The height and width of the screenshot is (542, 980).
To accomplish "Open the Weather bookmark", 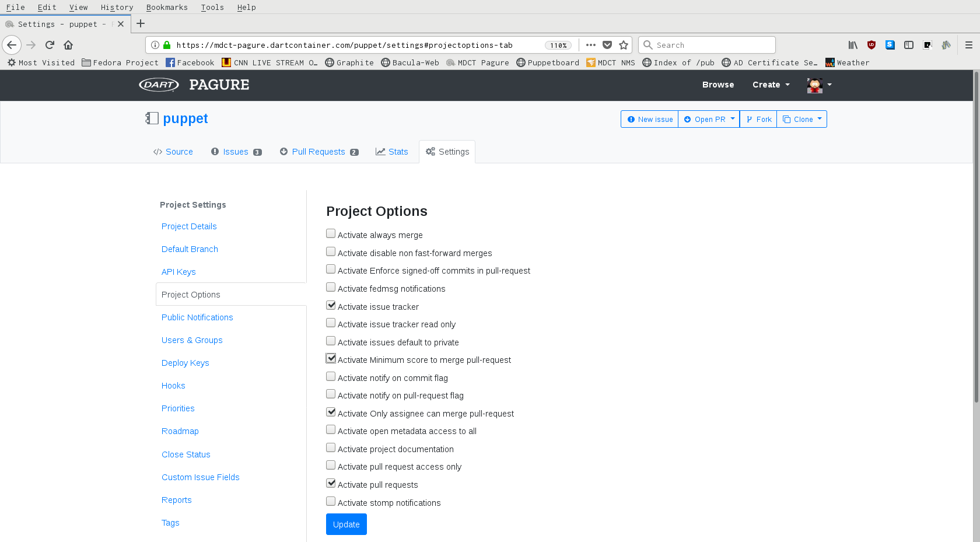I will tap(847, 62).
